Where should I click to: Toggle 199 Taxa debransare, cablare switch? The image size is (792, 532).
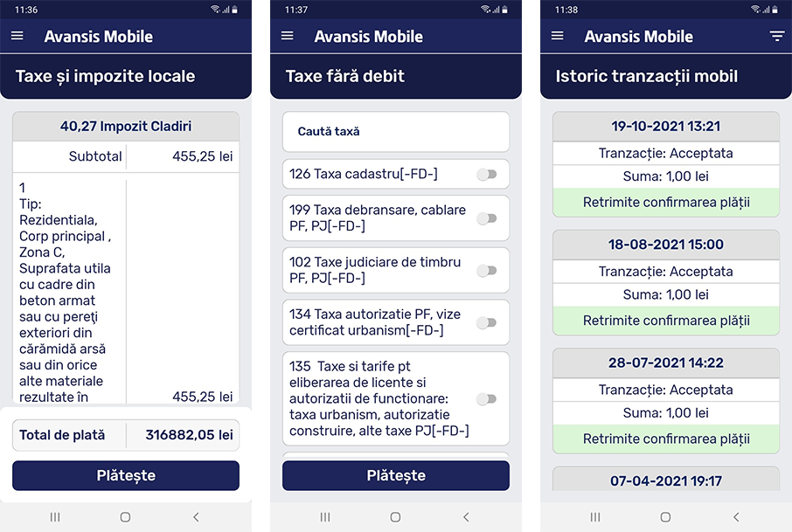pyautogui.click(x=487, y=218)
